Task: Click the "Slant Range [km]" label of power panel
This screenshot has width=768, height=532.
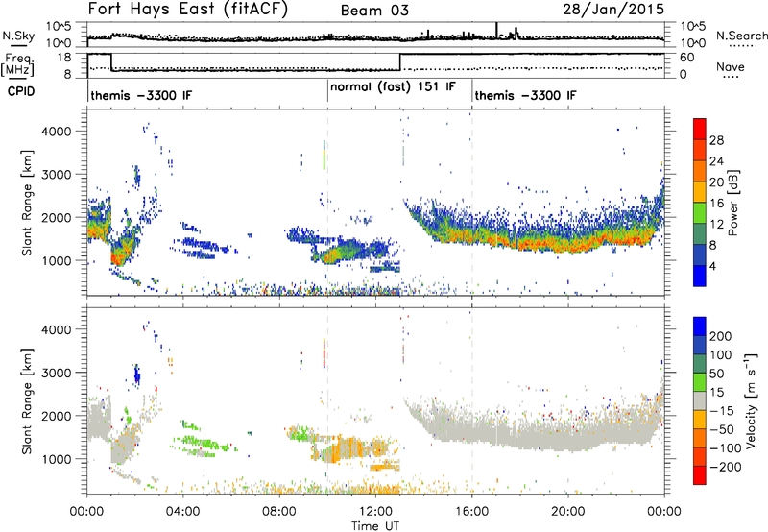Action: click(x=27, y=203)
